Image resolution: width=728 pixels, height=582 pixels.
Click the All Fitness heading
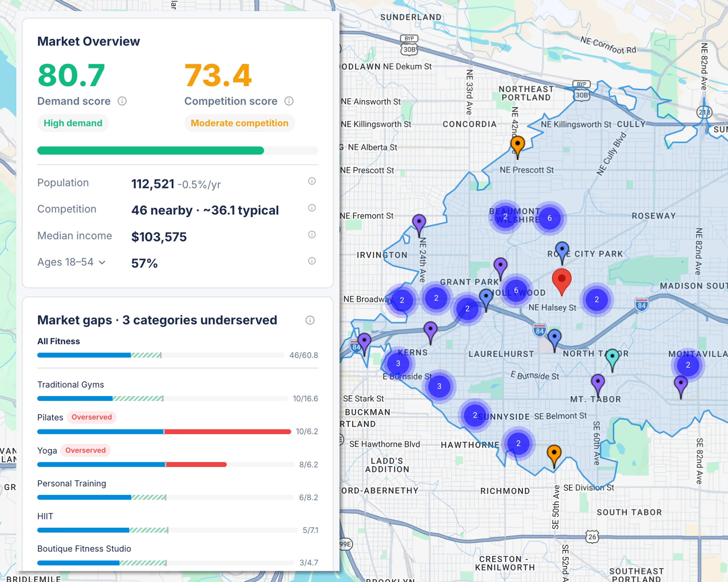coord(58,341)
